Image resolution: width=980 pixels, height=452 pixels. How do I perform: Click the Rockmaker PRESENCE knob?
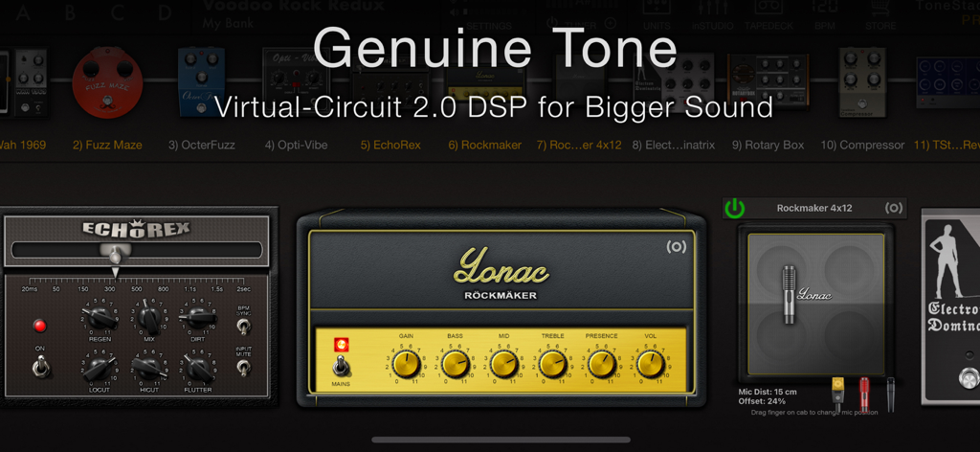click(x=601, y=364)
